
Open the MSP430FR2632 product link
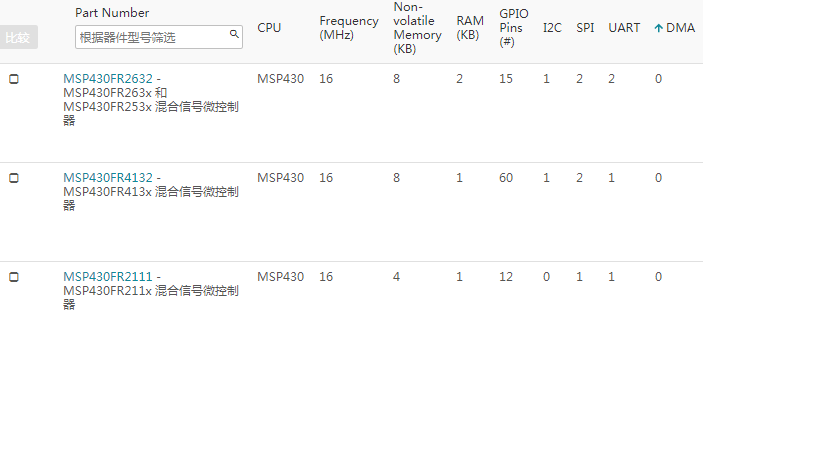[108, 79]
